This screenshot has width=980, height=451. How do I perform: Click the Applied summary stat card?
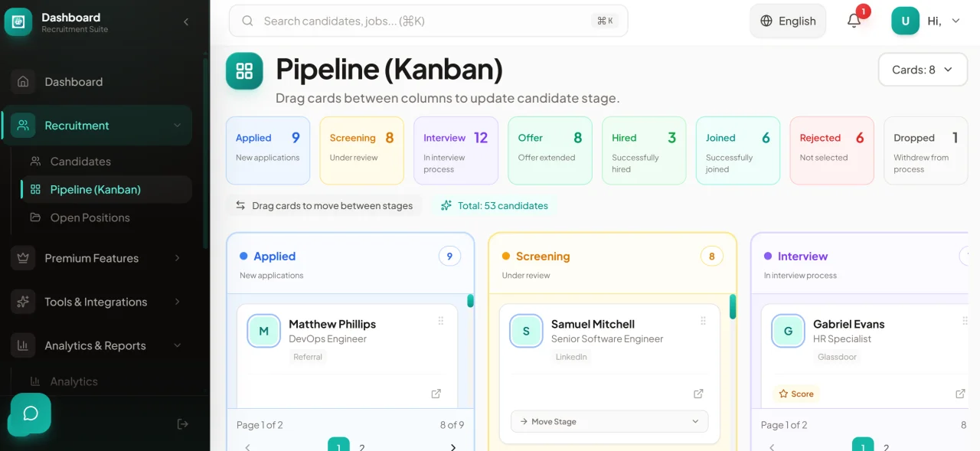point(268,151)
